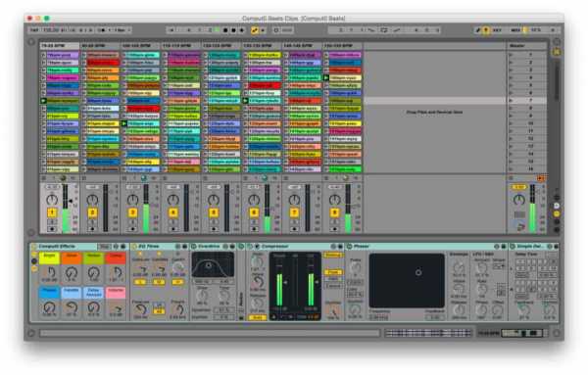588x375 pixels.
Task: Toggle the browser show/hide icon top left
Action: pyautogui.click(x=31, y=42)
